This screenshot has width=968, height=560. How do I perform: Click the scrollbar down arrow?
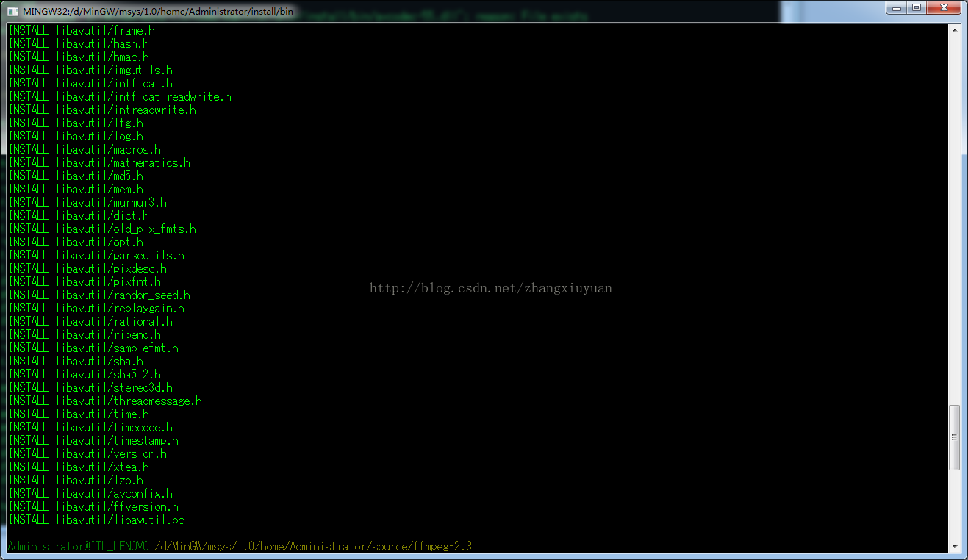pos(955,546)
